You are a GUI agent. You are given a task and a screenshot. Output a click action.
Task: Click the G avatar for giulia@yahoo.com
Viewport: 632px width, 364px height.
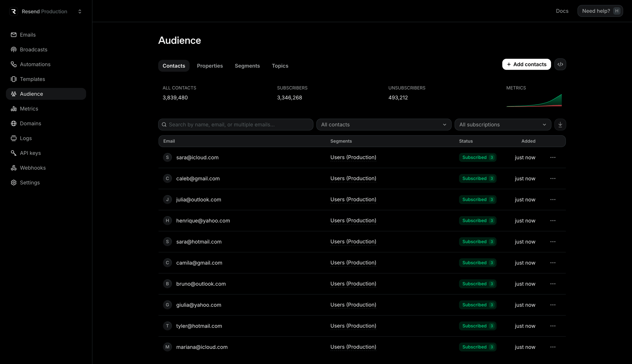(167, 305)
